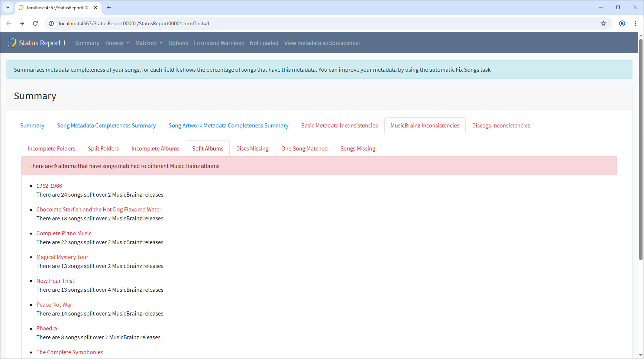Viewport: 644px width, 359px height.
Task: Open the One Song Matched sub-tab
Action: point(304,149)
